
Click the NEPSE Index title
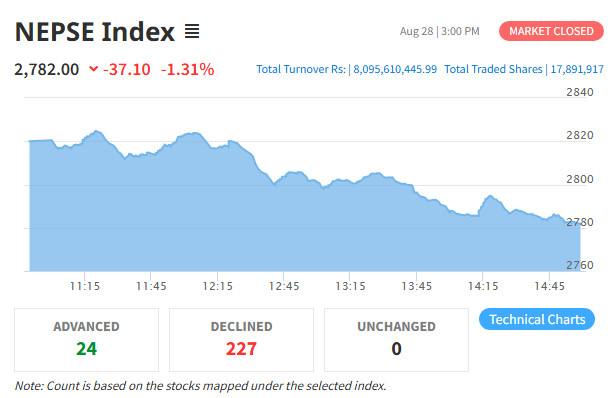pos(95,32)
